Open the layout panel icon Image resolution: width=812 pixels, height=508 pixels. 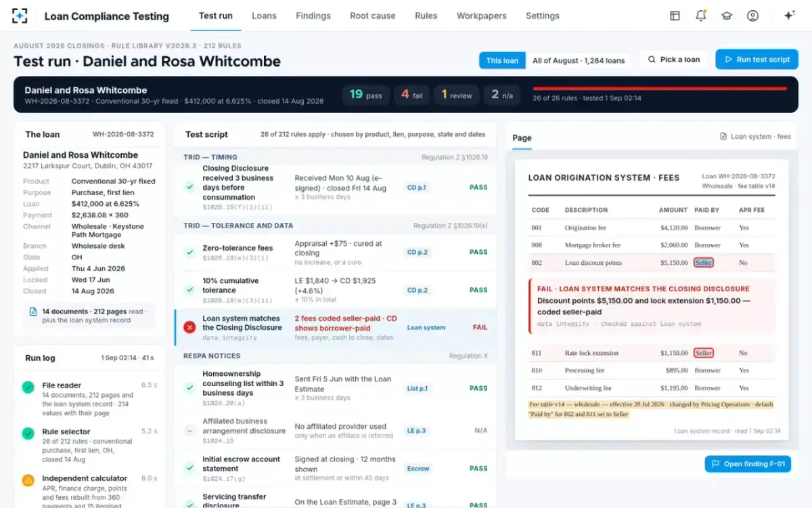(x=675, y=16)
